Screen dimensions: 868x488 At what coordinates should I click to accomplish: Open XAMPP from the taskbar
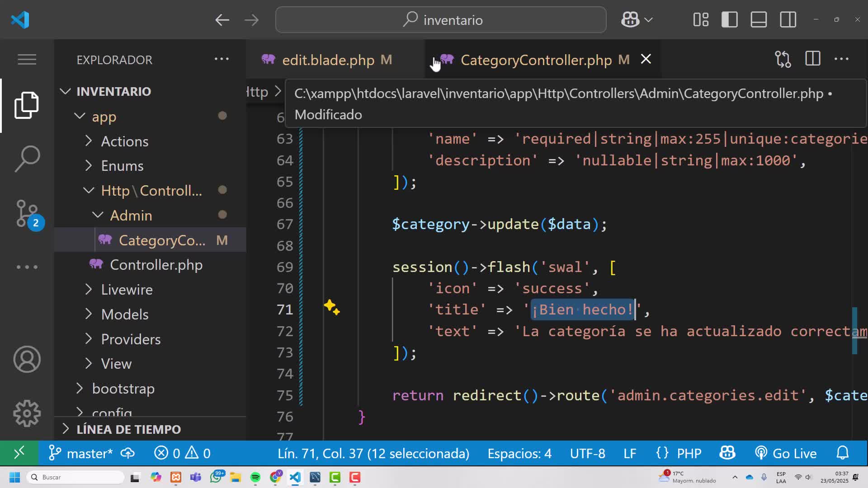pyautogui.click(x=176, y=477)
